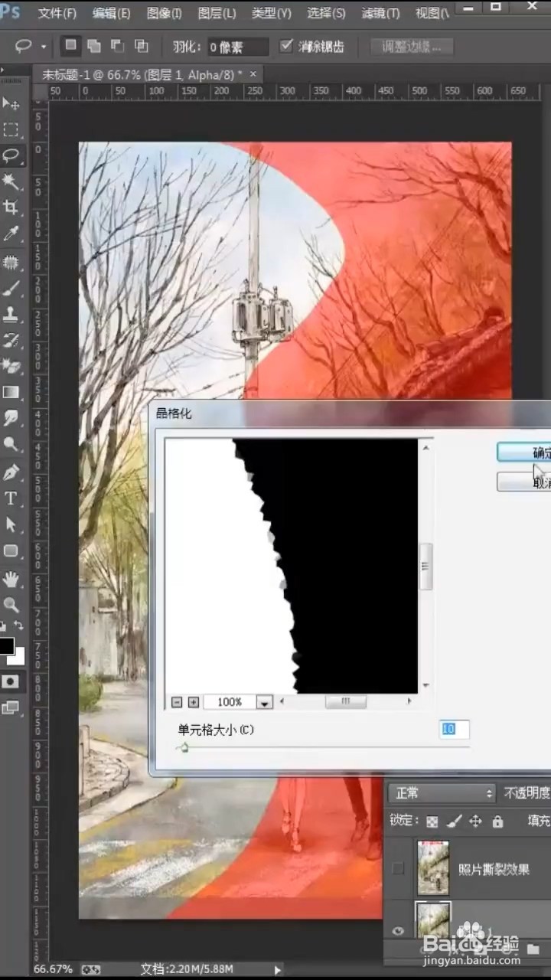
Task: Select the Gradient tool
Action: pyautogui.click(x=11, y=392)
